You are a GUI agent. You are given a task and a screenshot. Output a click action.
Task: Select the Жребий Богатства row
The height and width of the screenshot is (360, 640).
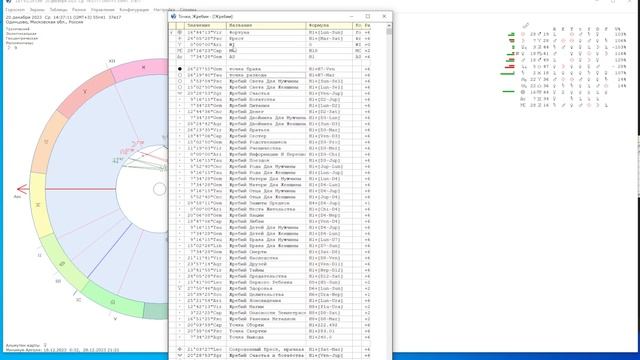pyautogui.click(x=269, y=100)
